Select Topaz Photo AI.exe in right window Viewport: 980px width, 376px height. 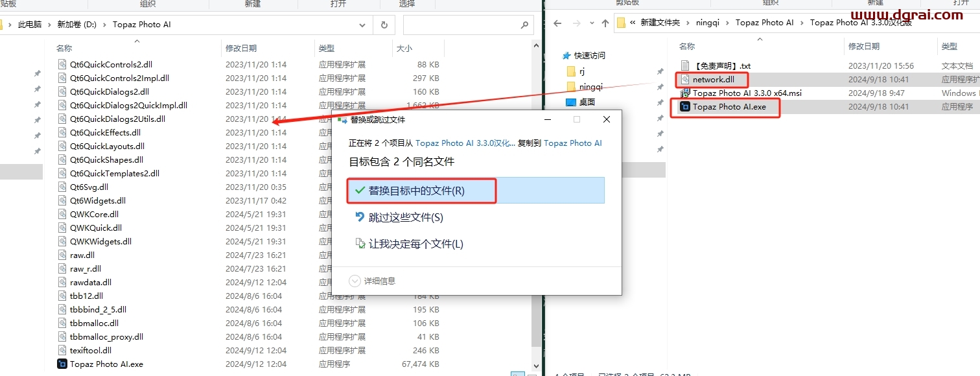point(729,106)
